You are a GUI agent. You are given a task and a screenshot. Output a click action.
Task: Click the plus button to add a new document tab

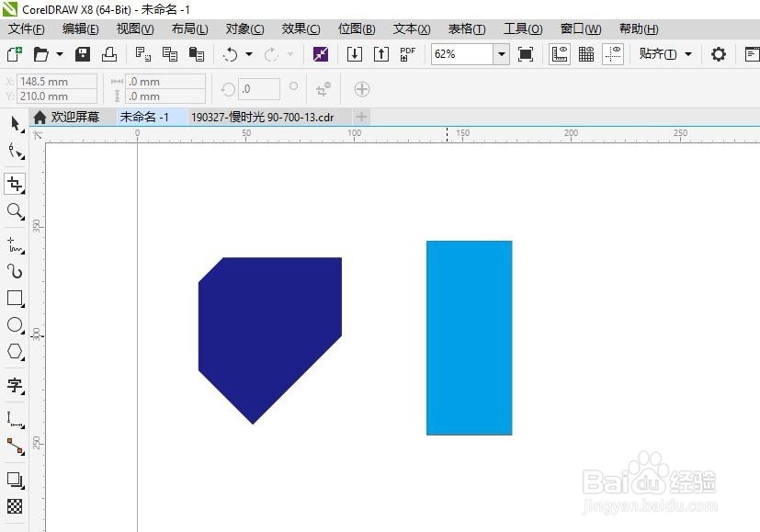[361, 117]
